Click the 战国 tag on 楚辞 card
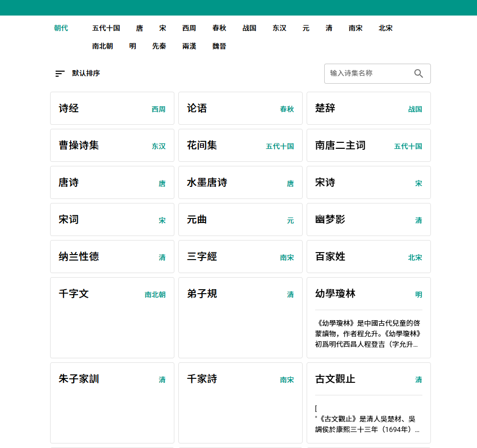The height and width of the screenshot is (448, 477). [x=415, y=109]
